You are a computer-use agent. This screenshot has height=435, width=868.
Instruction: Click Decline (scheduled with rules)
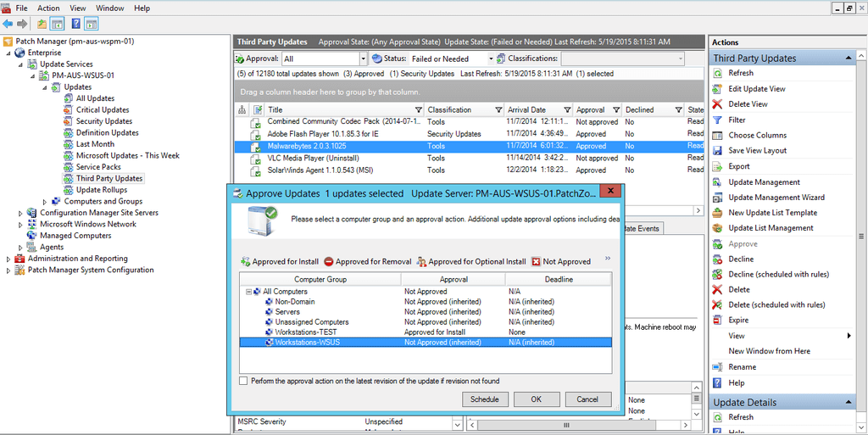click(x=778, y=275)
